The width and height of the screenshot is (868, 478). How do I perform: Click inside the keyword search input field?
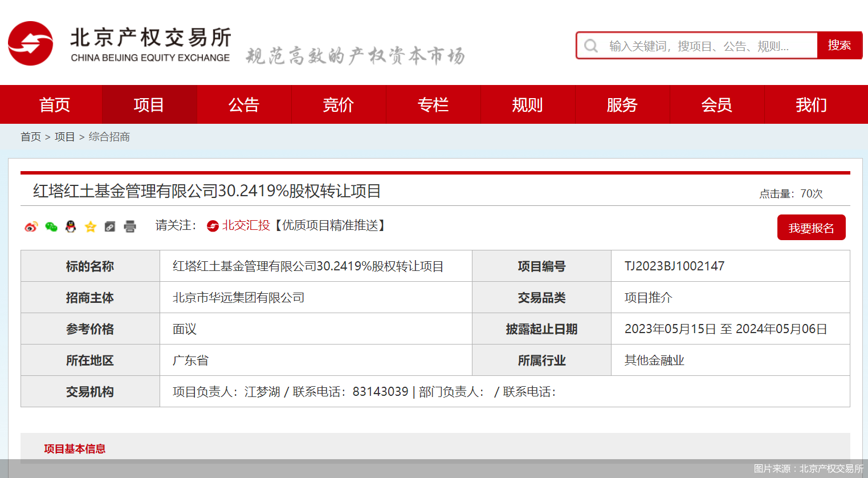701,45
